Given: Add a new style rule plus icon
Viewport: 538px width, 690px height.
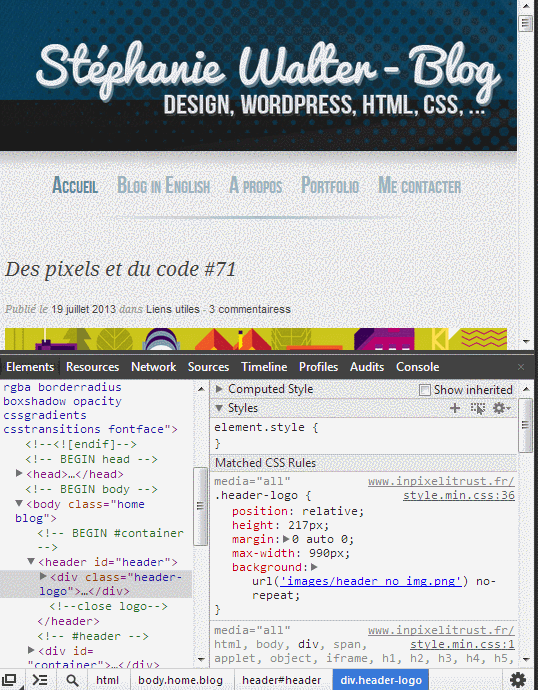Looking at the screenshot, I should (x=455, y=408).
